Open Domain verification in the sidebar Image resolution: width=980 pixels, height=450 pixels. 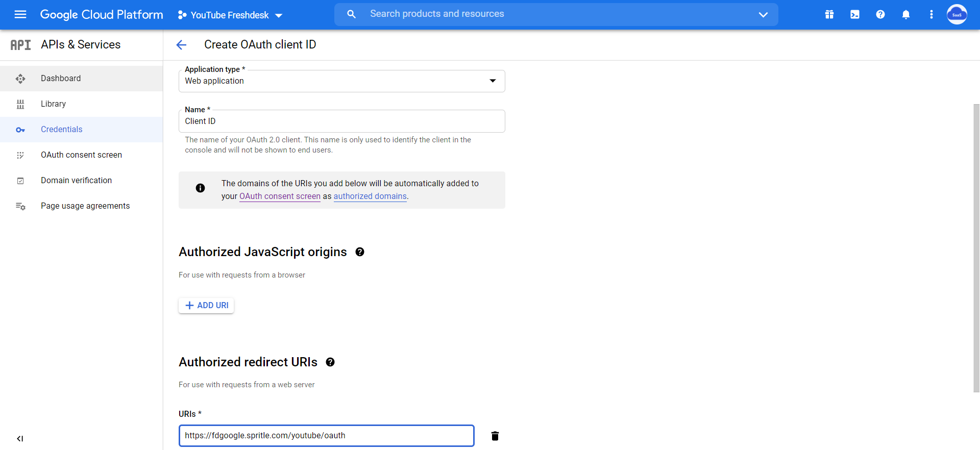(x=82, y=181)
